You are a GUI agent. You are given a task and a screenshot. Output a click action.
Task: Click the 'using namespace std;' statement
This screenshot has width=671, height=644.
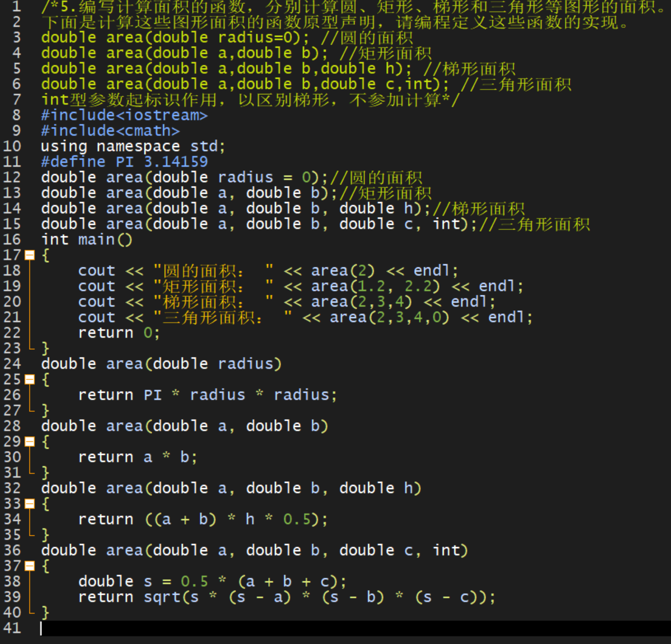coord(133,146)
